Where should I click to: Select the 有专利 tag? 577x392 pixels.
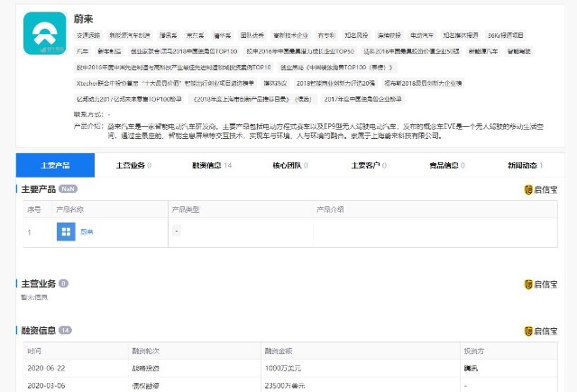(326, 35)
